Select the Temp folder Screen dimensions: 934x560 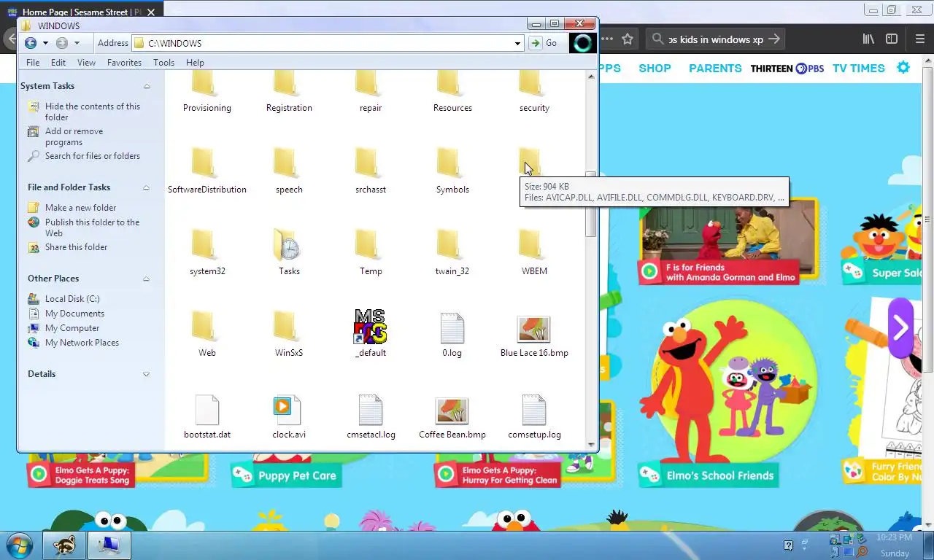(x=371, y=252)
